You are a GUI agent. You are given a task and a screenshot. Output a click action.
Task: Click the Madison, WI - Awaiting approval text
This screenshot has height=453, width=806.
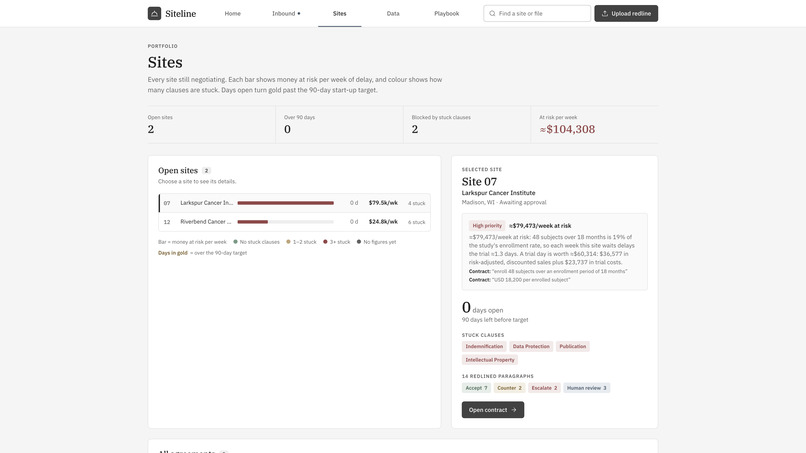click(x=504, y=203)
